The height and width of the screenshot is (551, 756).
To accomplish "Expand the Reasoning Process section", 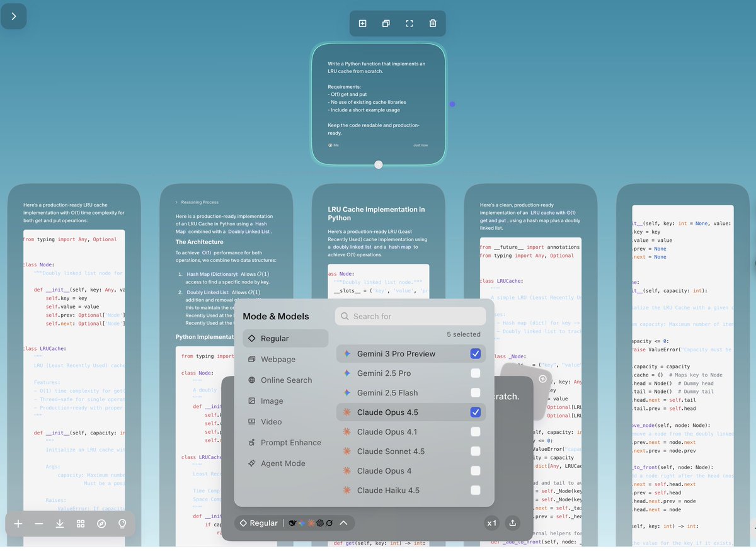I will (197, 202).
